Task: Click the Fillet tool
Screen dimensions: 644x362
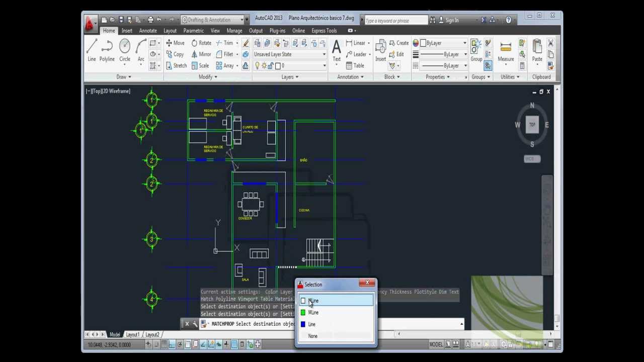Action: pyautogui.click(x=224, y=54)
